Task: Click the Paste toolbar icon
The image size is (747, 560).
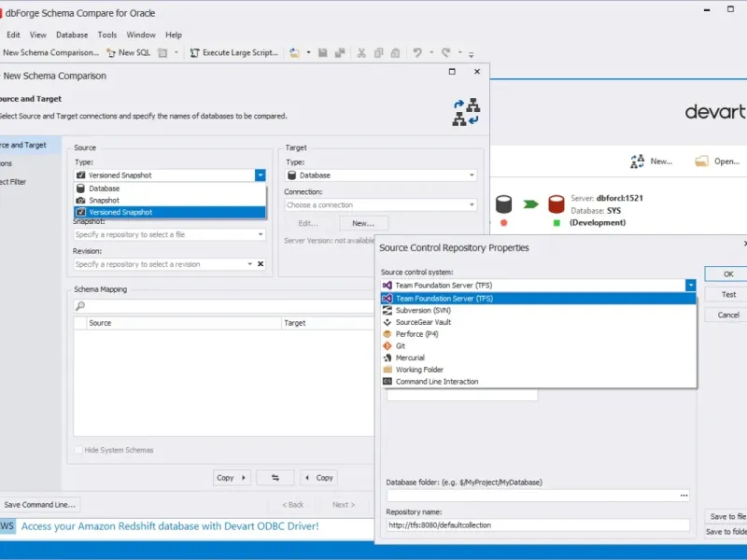Action: tap(395, 53)
